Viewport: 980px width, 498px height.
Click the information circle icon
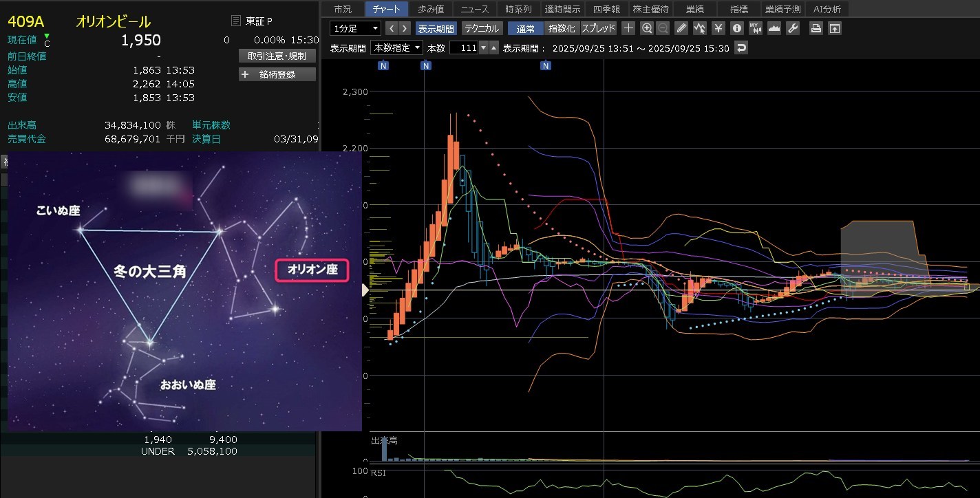(x=737, y=28)
